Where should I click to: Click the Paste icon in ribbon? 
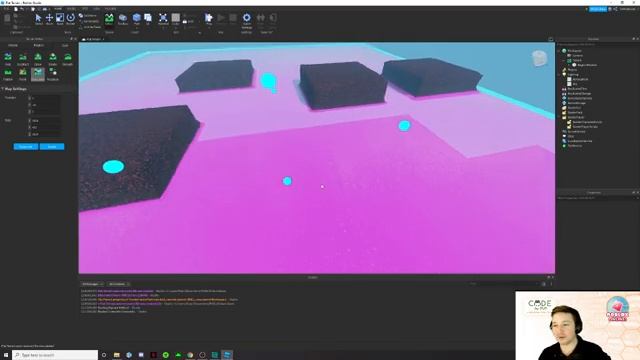[7, 18]
